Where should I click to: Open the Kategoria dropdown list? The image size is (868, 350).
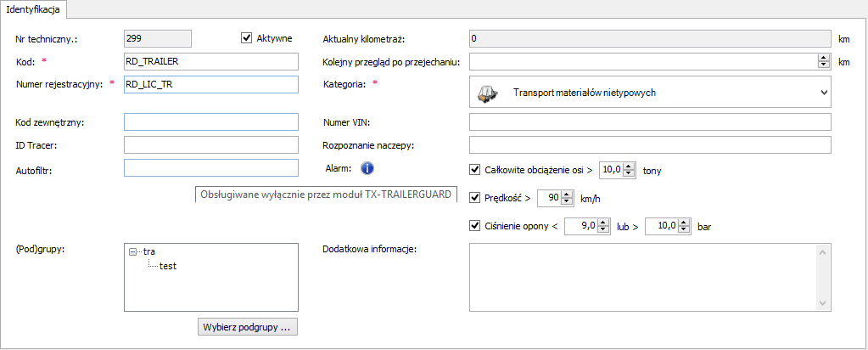pos(822,93)
